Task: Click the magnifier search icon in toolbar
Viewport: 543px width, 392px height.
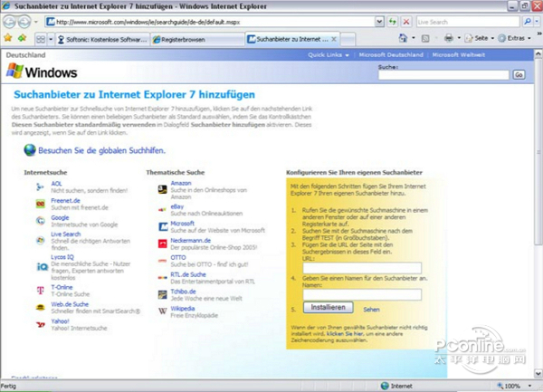Action: [x=527, y=22]
